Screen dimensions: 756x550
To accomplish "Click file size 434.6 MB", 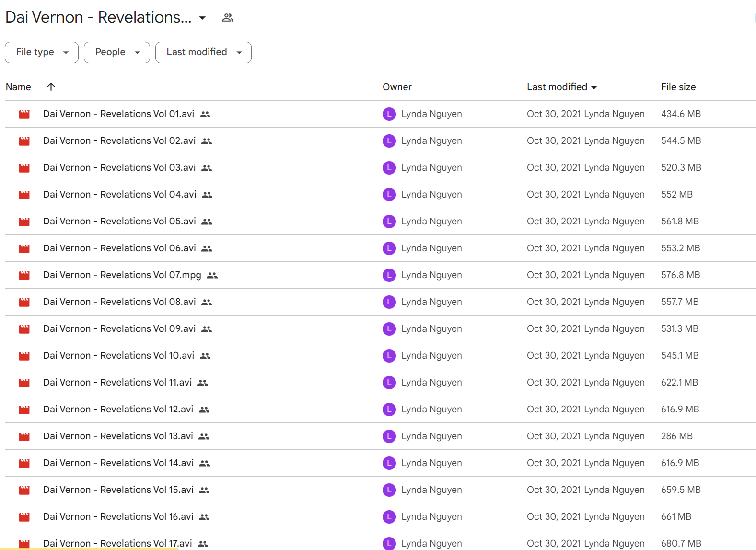I will [x=681, y=114].
